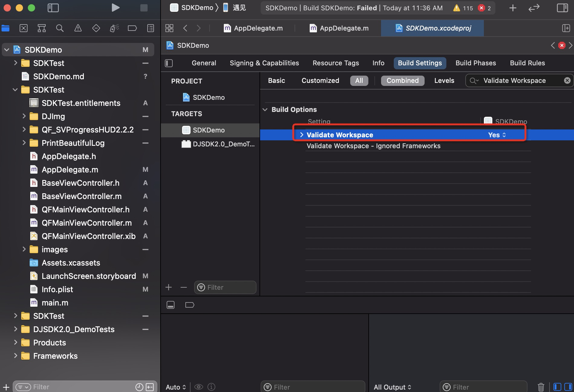The image size is (574, 392).
Task: Switch to the Build Phases tab
Action: point(476,63)
